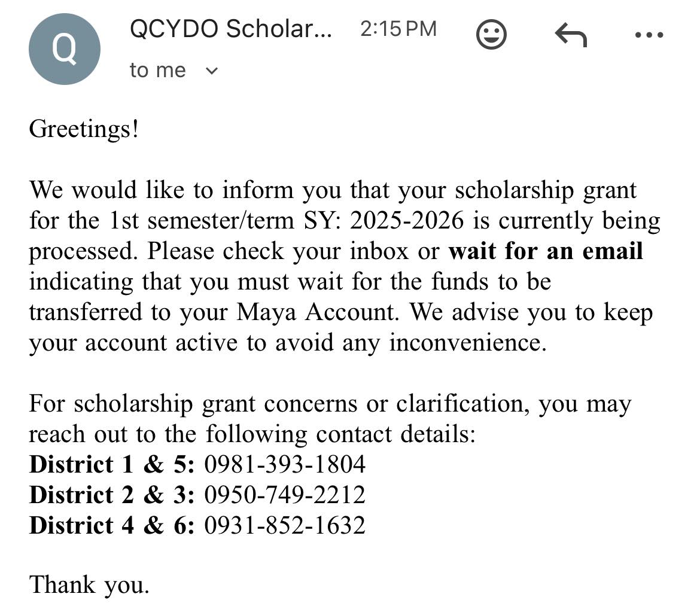
Task: Click 'For scholarship grant concerns' paragraph
Action: tap(330, 419)
